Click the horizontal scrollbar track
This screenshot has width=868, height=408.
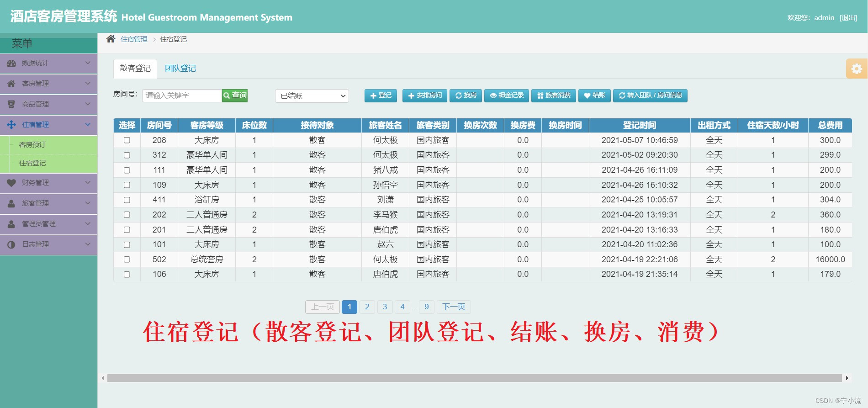click(475, 378)
